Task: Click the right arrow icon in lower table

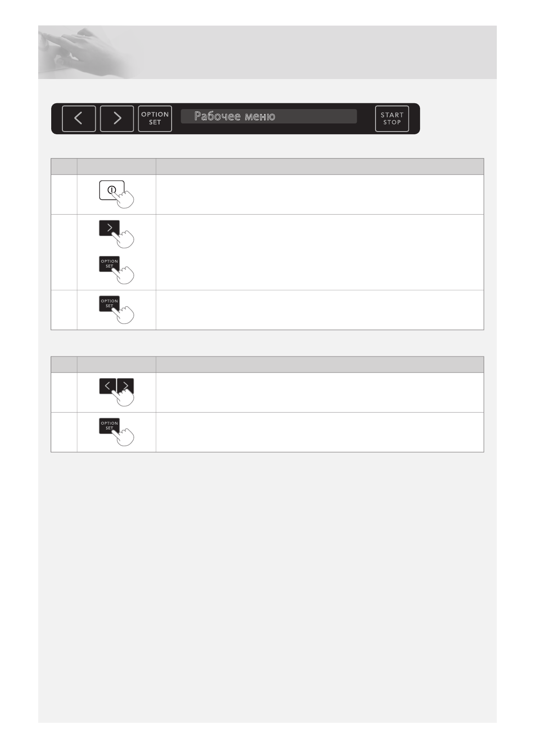Action: point(125,386)
